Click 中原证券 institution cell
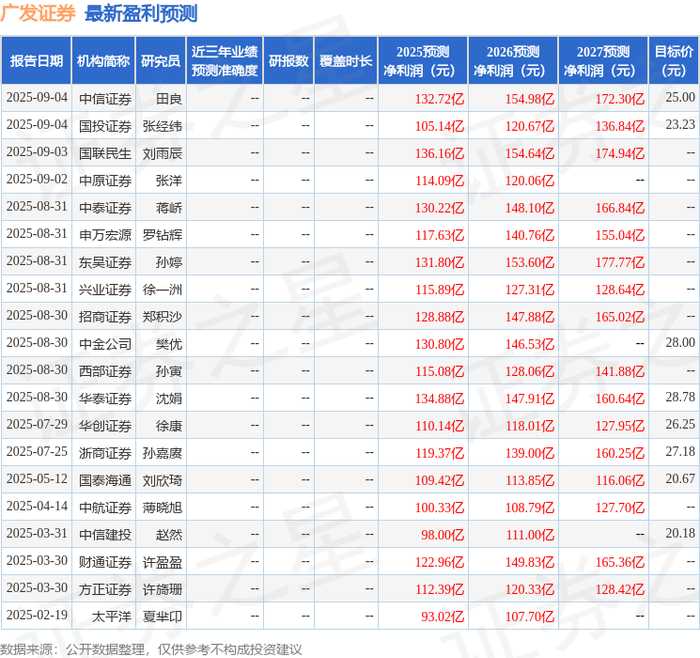Viewport: 700px width, 658px height. (105, 180)
